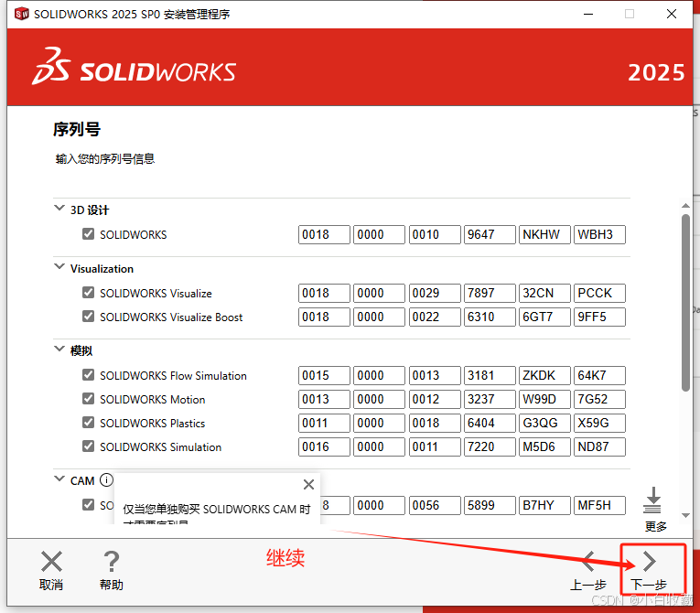Click the SOLIDWORKS Plastics label
Screen dimensions: 700x613
click(x=152, y=424)
